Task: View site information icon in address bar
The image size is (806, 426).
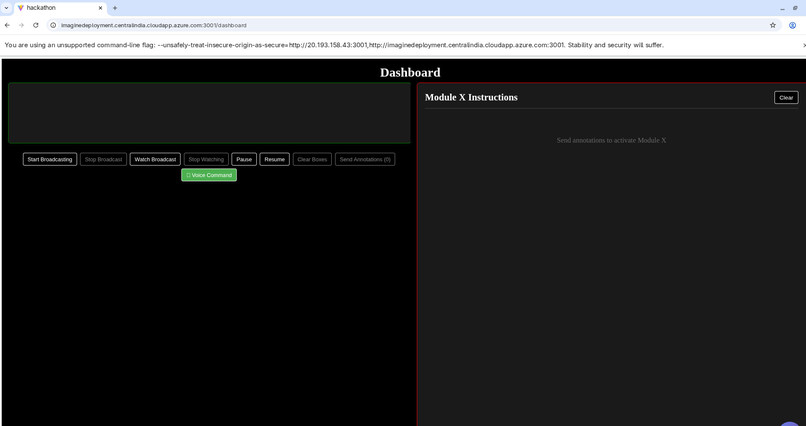Action: [x=53, y=25]
